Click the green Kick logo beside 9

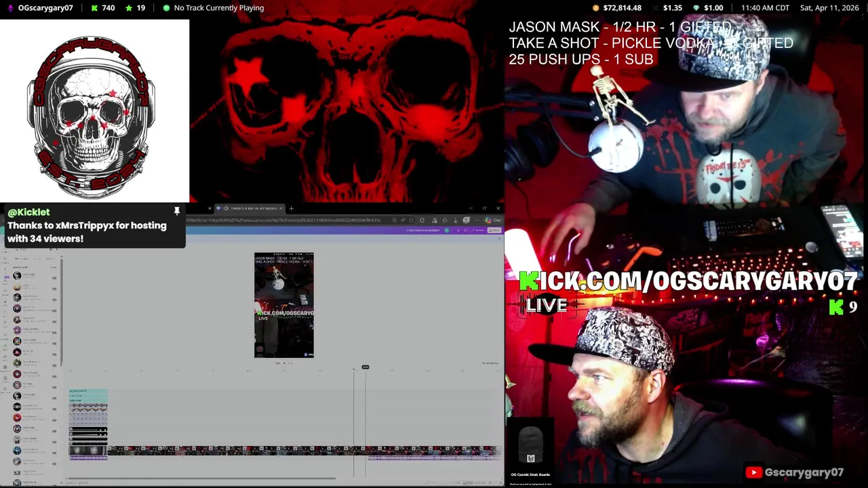click(x=836, y=307)
